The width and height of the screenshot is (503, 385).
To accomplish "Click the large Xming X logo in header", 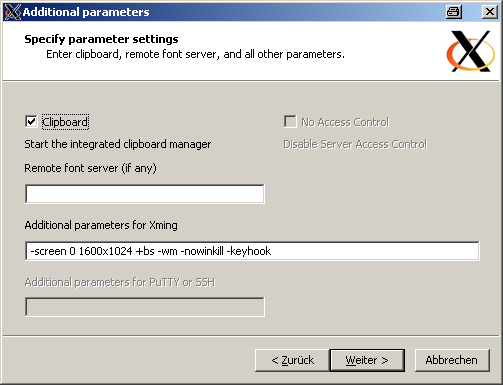I will pyautogui.click(x=471, y=51).
